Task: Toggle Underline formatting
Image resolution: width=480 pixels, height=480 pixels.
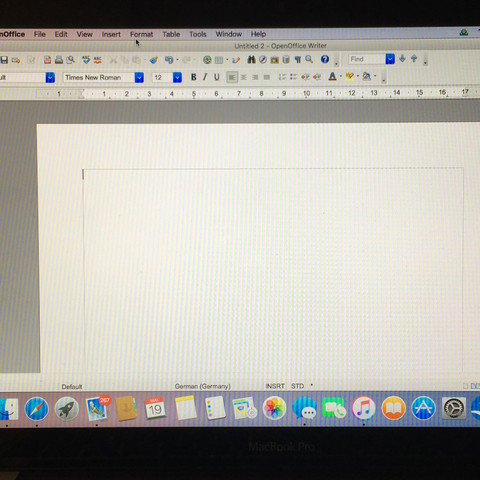Action: click(217, 77)
